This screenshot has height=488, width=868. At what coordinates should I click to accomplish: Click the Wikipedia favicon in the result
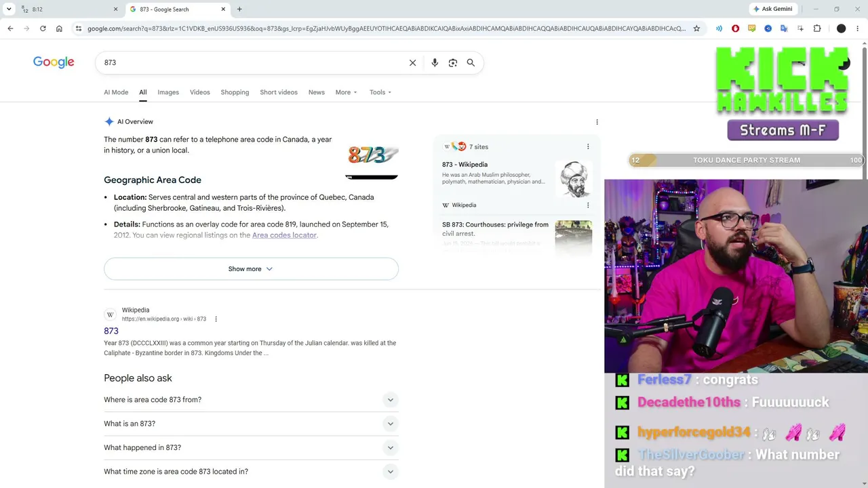[x=111, y=314]
